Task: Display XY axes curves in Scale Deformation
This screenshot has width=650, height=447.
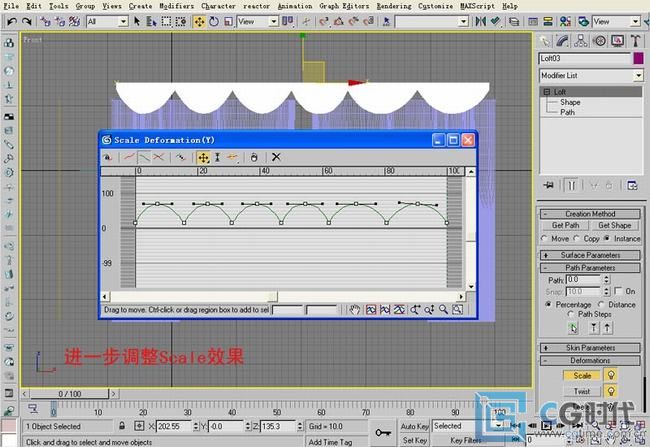Action: 158,158
